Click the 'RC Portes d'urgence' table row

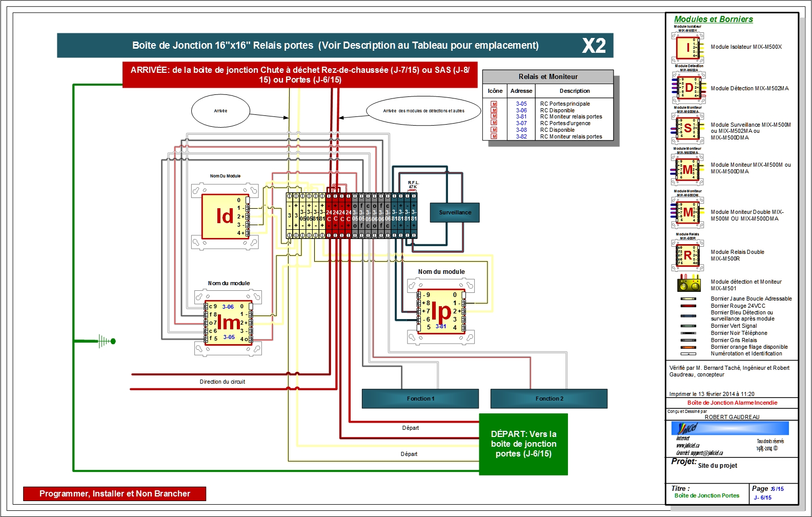565,123
